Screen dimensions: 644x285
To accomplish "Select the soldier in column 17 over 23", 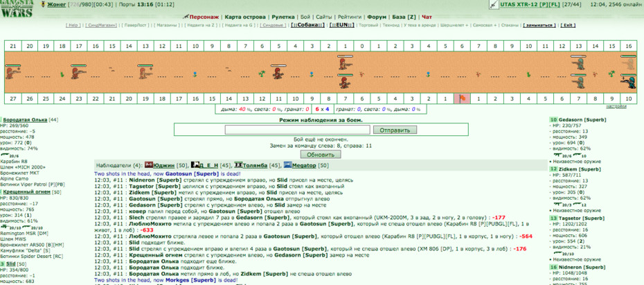I will [x=78, y=73].
